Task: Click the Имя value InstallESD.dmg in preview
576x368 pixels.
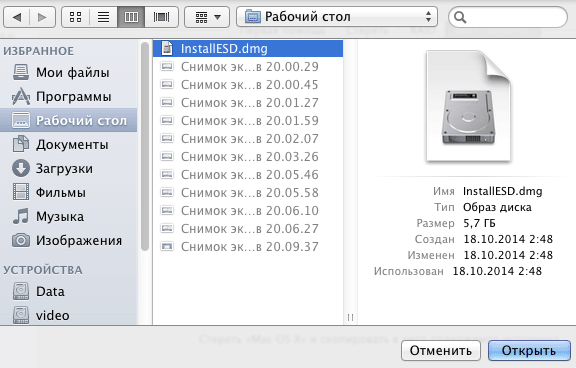Action: coord(503,191)
